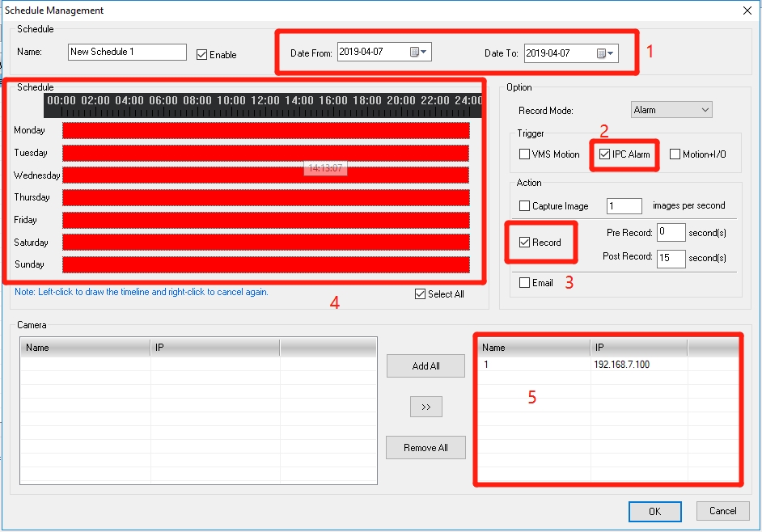Uncheck the Record action checkbox
The image size is (762, 532).
click(x=524, y=243)
